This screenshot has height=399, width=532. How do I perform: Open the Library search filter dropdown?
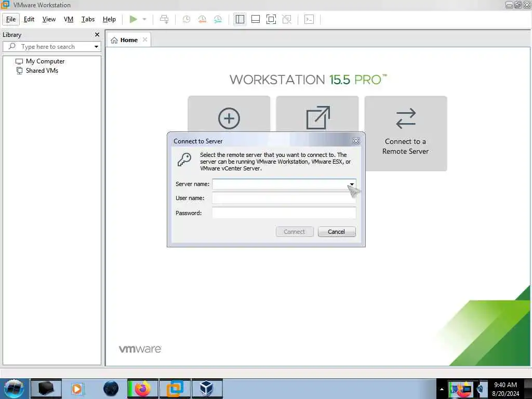click(96, 46)
